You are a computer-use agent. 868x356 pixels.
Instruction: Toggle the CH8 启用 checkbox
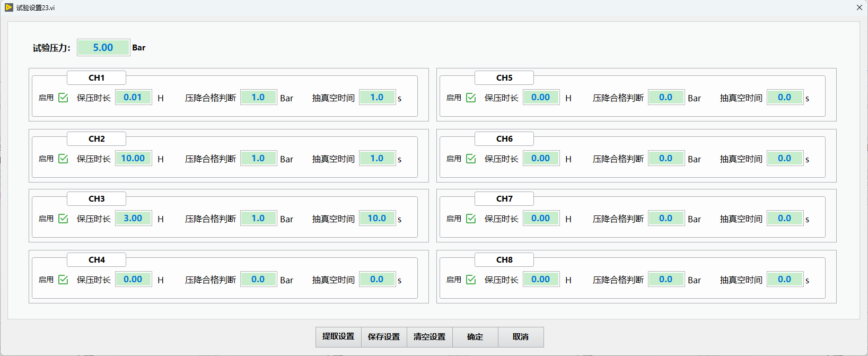tap(471, 280)
